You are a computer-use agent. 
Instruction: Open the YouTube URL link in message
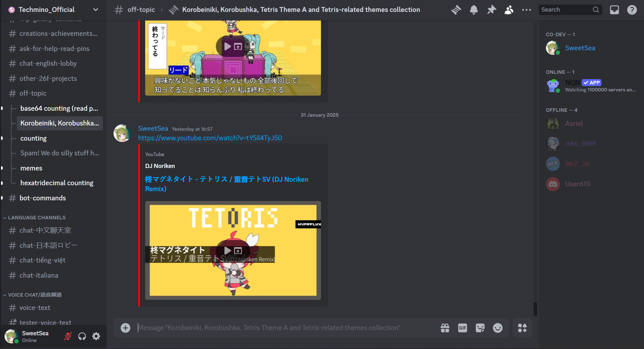pos(210,138)
